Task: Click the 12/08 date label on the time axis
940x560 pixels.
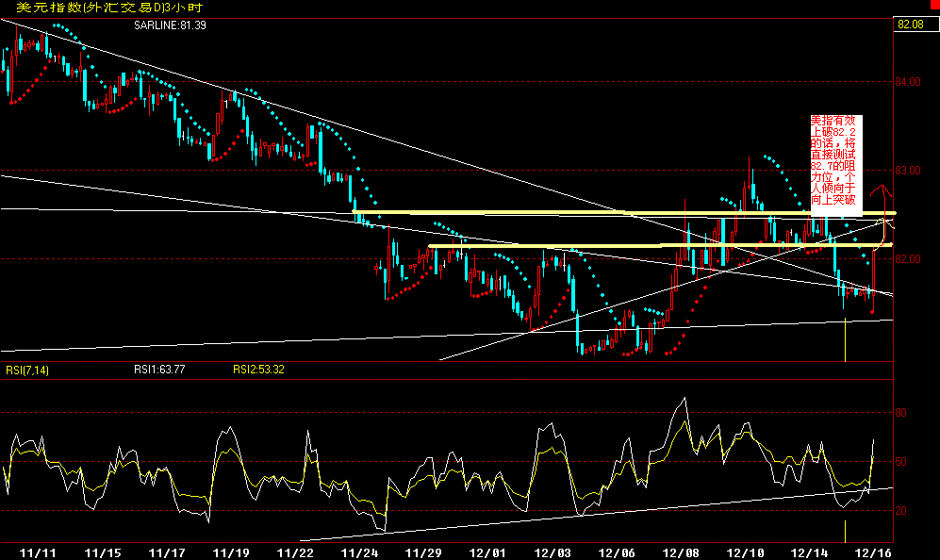Action: pyautogui.click(x=681, y=552)
